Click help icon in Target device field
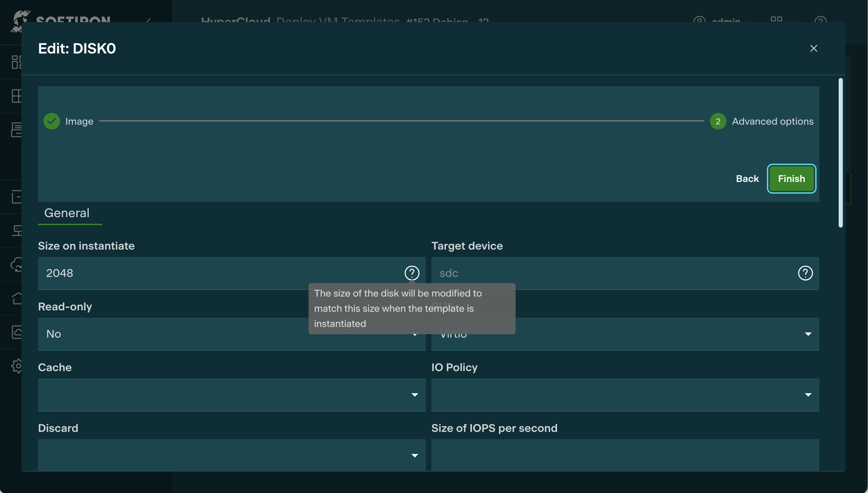 tap(805, 273)
